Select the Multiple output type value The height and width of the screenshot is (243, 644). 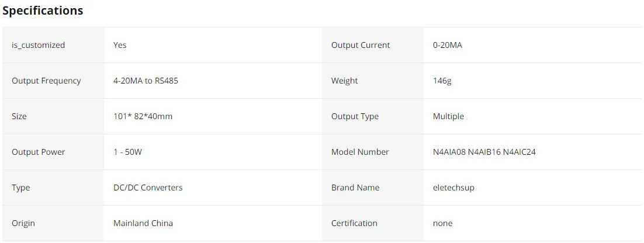click(448, 116)
